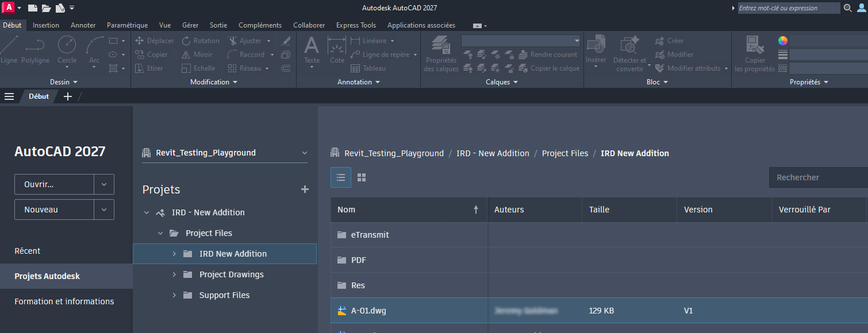Open Formation et informations section

tap(64, 301)
